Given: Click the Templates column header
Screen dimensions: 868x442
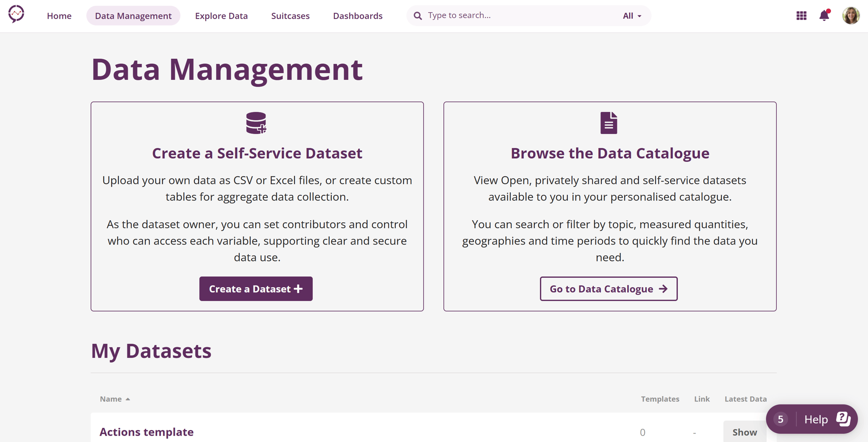Looking at the screenshot, I should [660, 399].
